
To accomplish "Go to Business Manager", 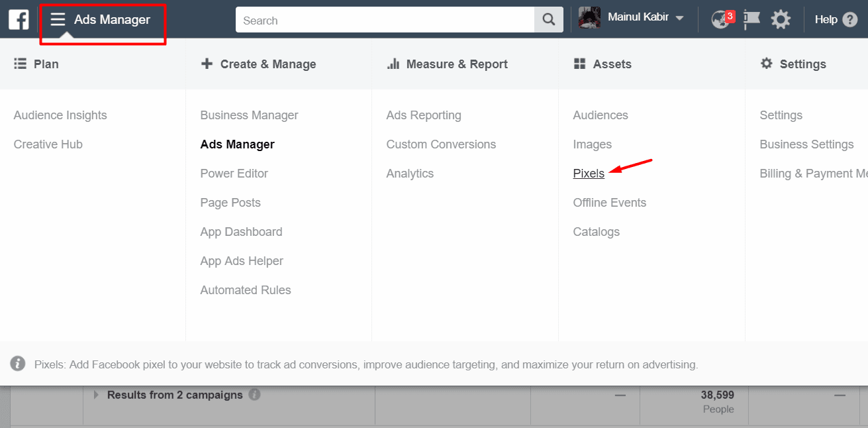I will (250, 115).
